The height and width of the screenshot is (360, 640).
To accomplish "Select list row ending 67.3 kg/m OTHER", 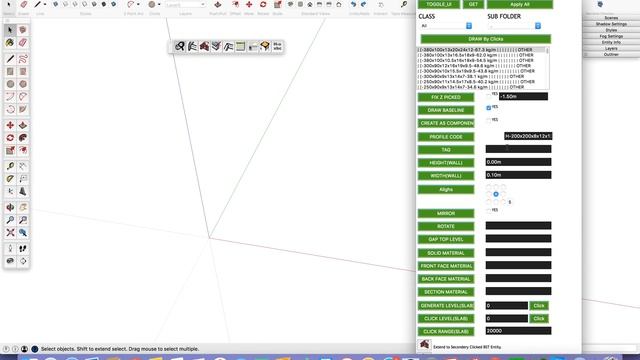I will (481, 50).
